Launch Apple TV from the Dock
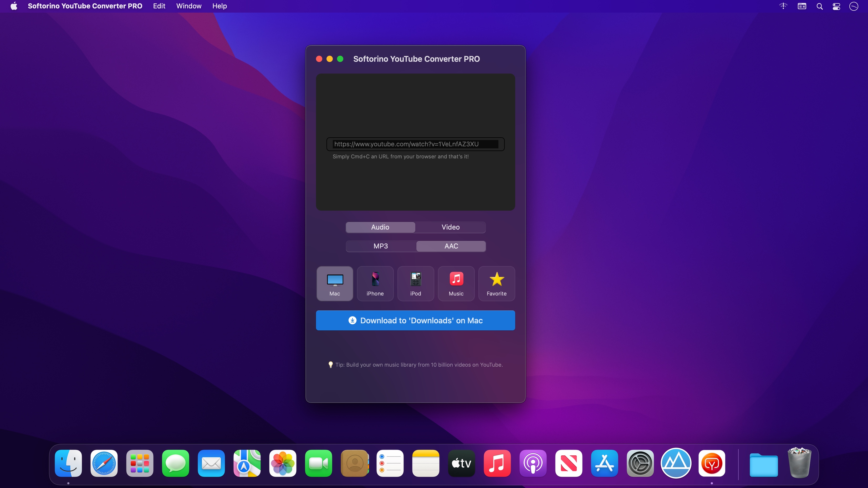This screenshot has width=868, height=488. coord(462,463)
